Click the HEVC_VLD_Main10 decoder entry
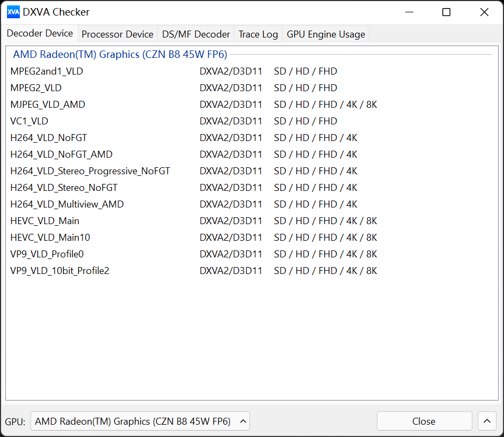The image size is (504, 437). 50,238
